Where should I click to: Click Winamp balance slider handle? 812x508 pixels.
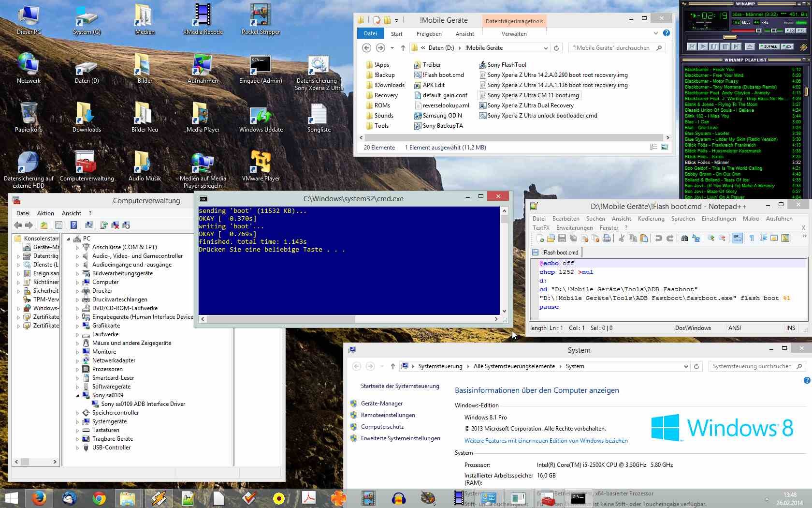point(774,30)
